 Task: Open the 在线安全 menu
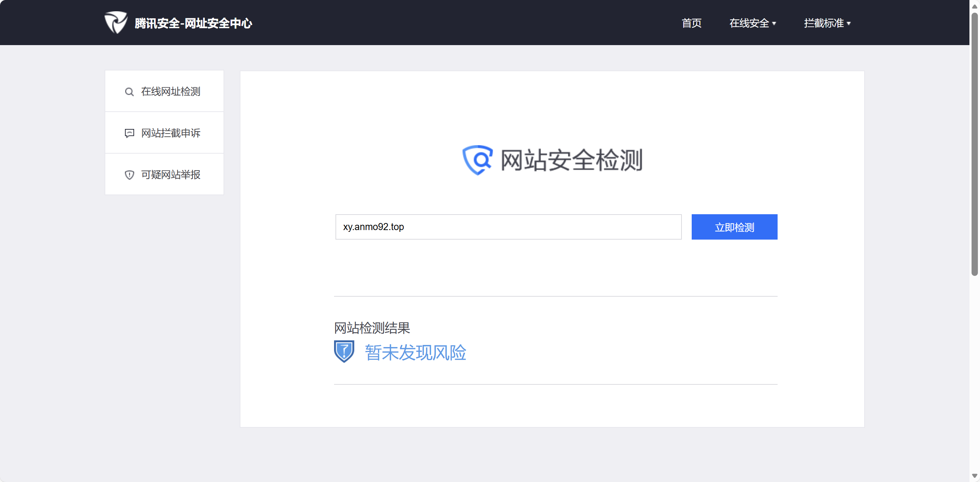pyautogui.click(x=749, y=23)
